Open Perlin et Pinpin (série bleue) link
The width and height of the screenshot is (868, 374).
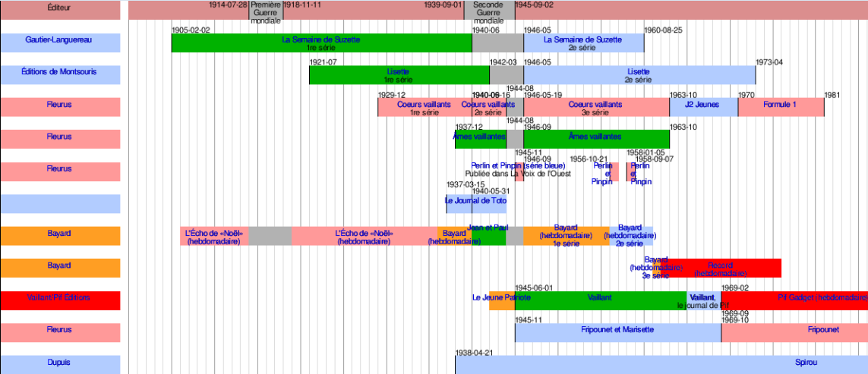coord(518,165)
